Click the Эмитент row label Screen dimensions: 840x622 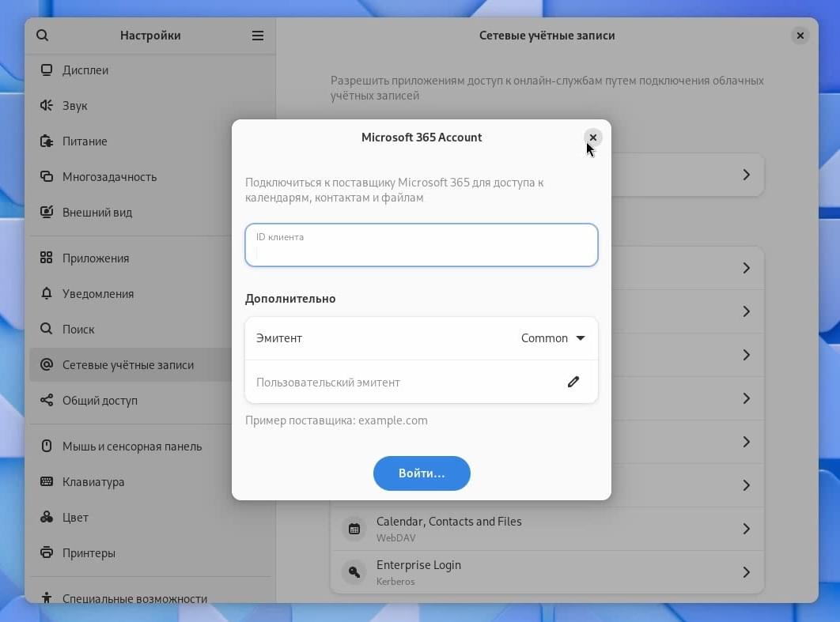(x=279, y=338)
